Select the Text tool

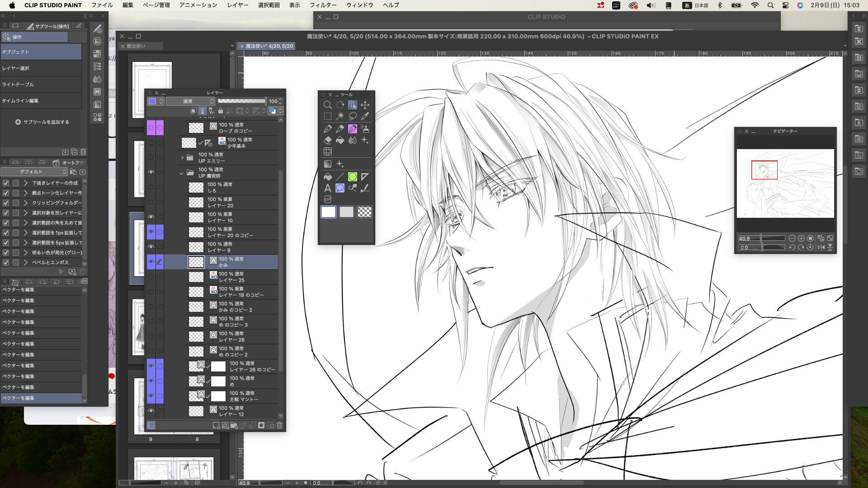pos(327,188)
